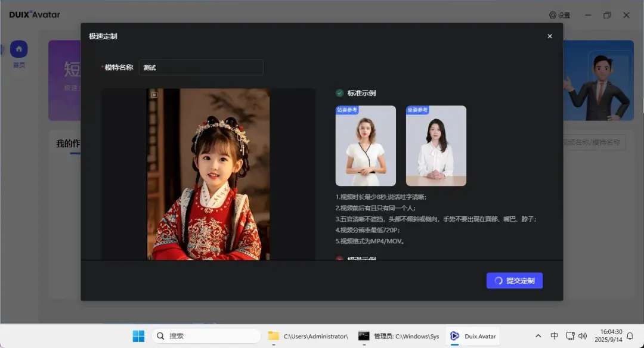The height and width of the screenshot is (348, 644).
Task: Toggle the 中 input method indicator
Action: 554,336
